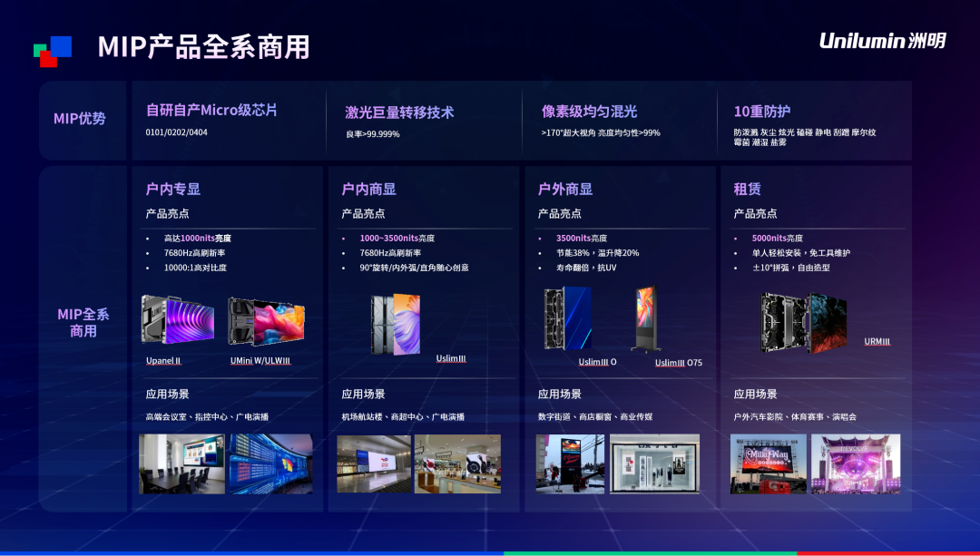Click the UMini W/ULWIII product image
This screenshot has width=980, height=556.
(x=266, y=322)
